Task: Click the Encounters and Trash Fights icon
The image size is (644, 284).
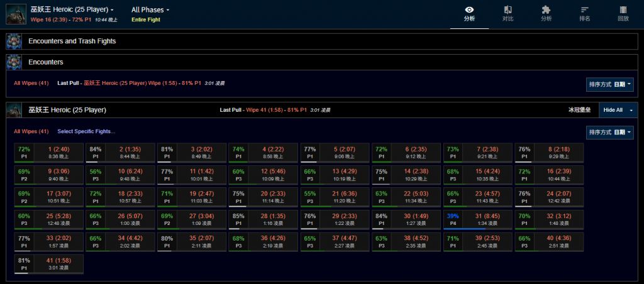Action: pyautogui.click(x=14, y=41)
